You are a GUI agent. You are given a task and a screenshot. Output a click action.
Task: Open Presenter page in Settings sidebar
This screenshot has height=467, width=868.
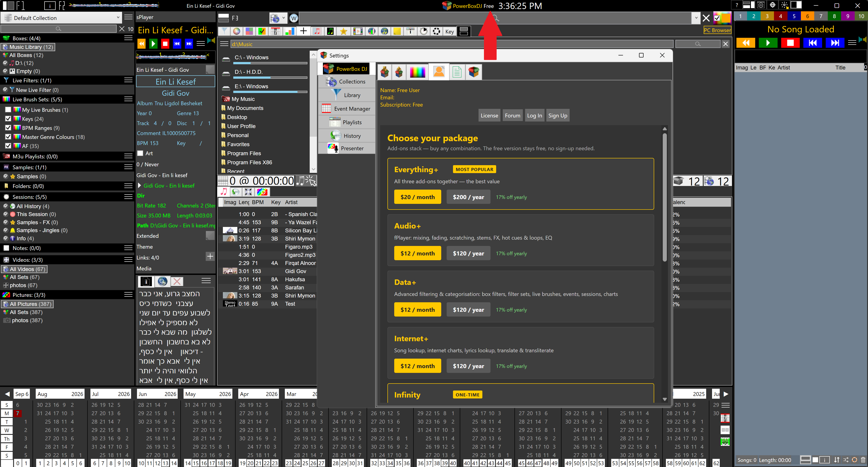point(347,148)
